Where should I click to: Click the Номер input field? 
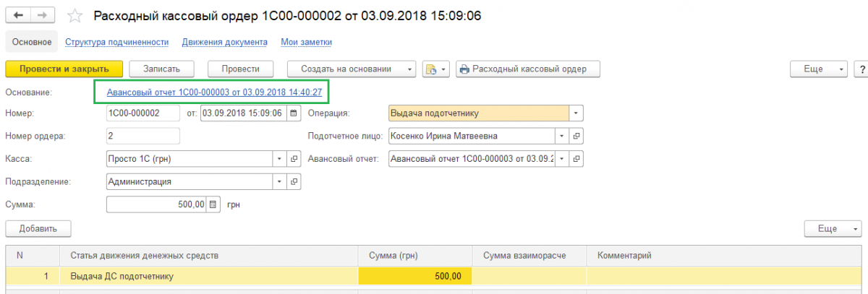click(x=142, y=113)
